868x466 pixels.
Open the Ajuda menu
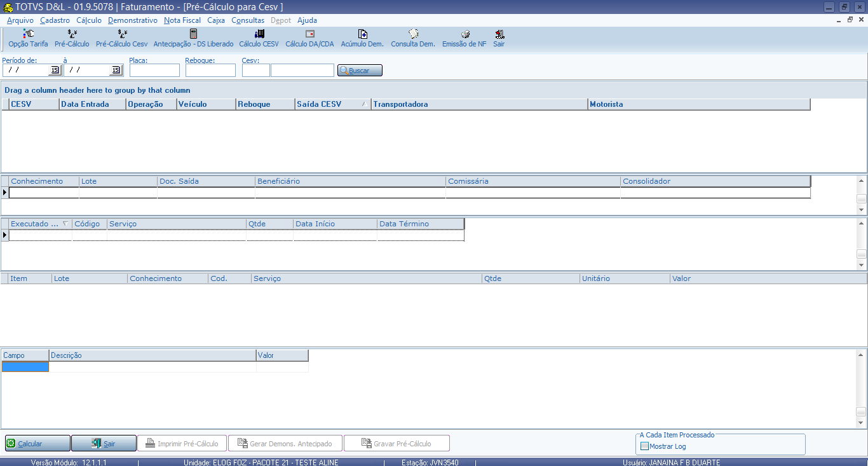click(x=308, y=20)
